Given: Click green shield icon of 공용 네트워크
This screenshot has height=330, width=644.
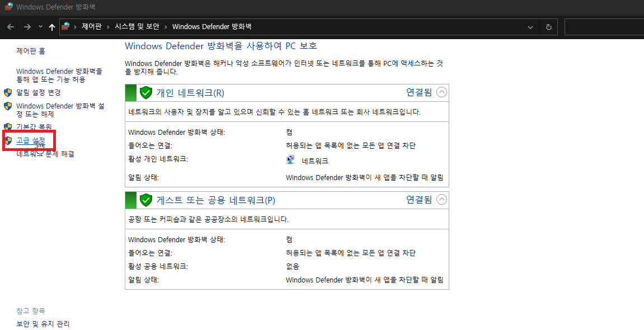Looking at the screenshot, I should (146, 200).
